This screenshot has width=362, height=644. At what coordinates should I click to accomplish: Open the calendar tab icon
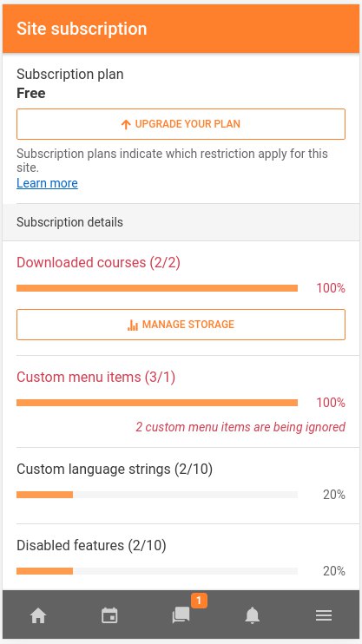109,615
